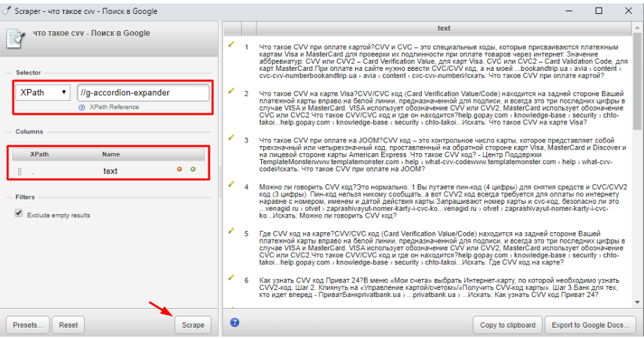
Task: Click the column XPath '.' cell
Action: click(33, 172)
